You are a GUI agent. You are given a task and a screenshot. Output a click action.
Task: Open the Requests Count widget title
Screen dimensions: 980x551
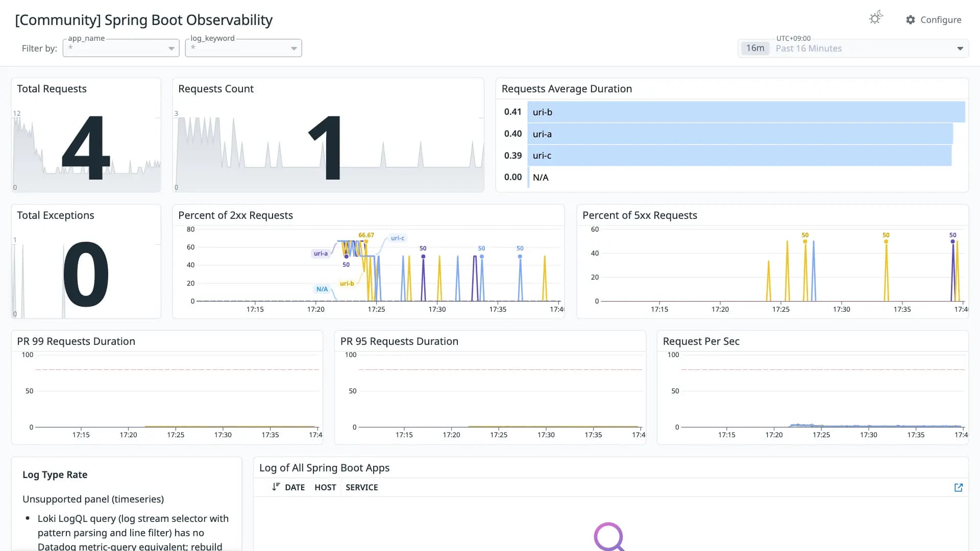pyautogui.click(x=215, y=89)
